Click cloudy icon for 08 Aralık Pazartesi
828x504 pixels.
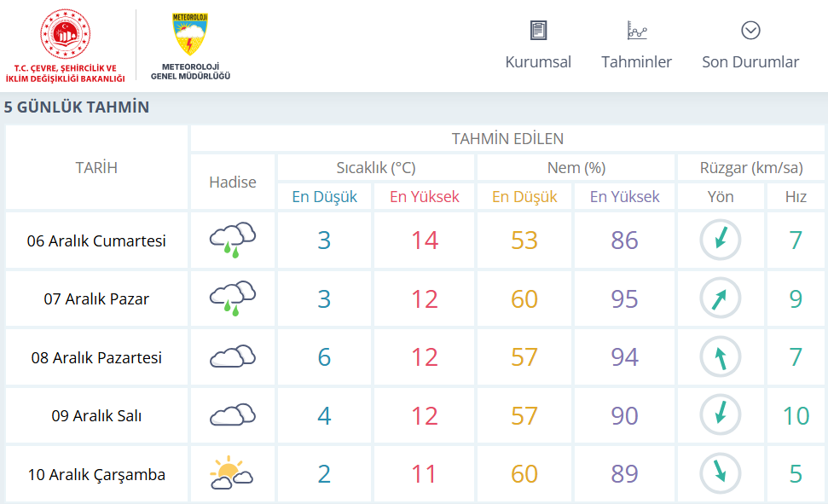233,356
